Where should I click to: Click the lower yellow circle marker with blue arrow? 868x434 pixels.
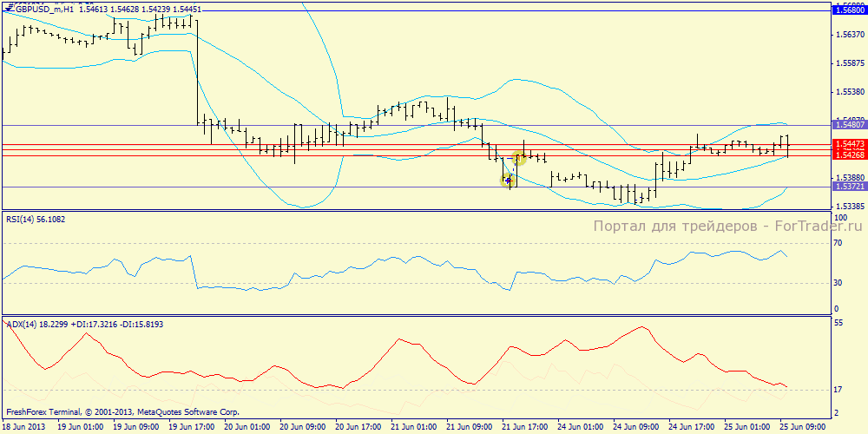509,180
